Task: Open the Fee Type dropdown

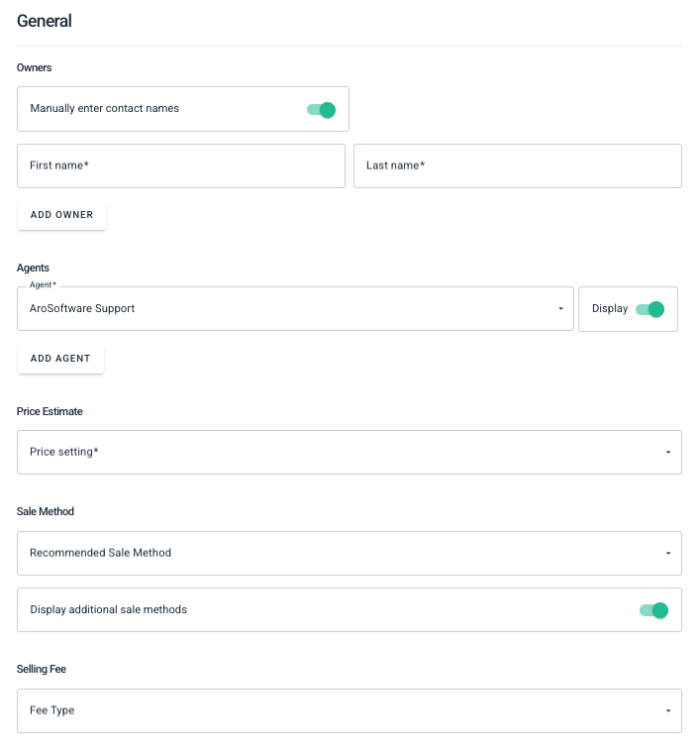Action: click(350, 710)
